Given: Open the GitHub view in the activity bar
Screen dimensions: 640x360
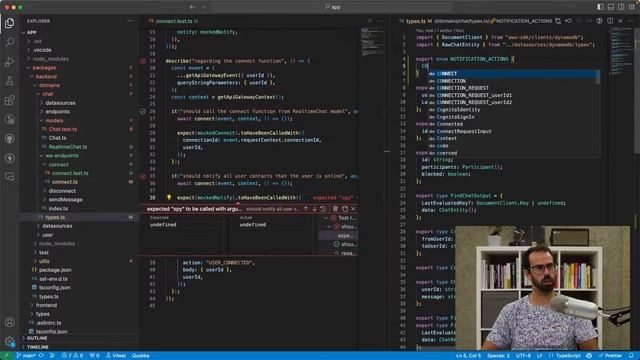Looking at the screenshot, I should pyautogui.click(x=9, y=139).
